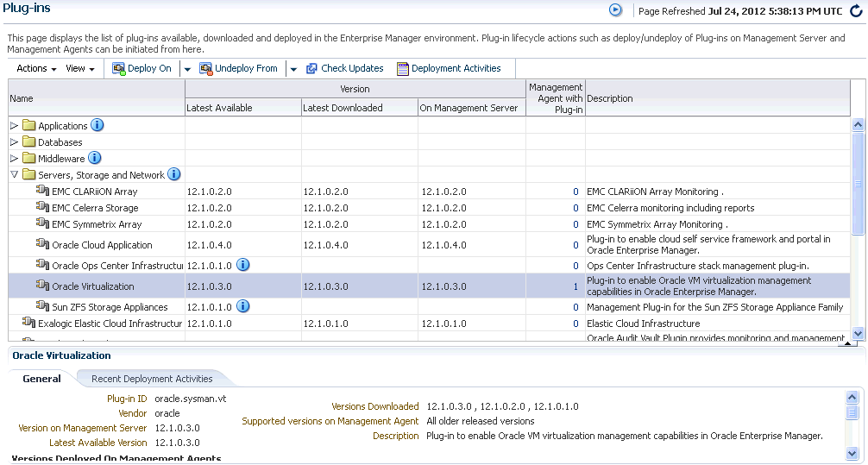Switch to Recent Deployment Activities tab
The image size is (868, 465).
[152, 379]
